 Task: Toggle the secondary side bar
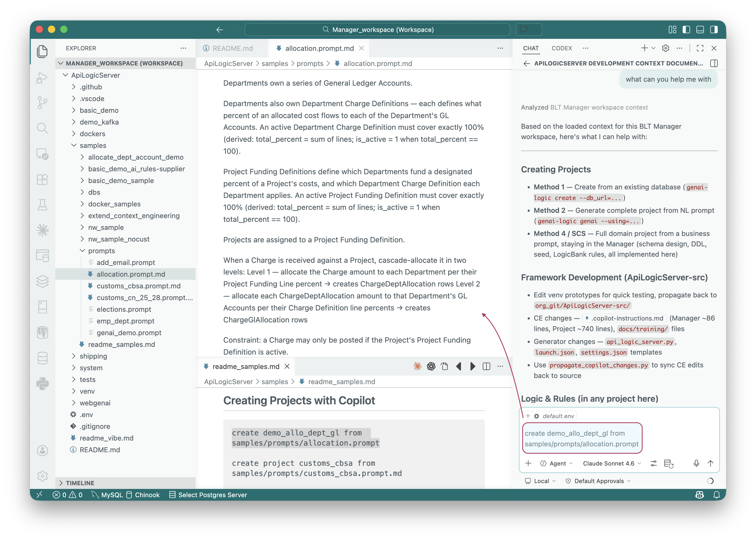pyautogui.click(x=714, y=30)
